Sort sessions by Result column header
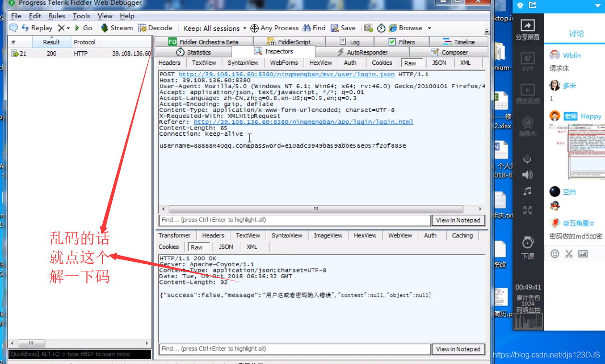Screen dimensions: 605x364 [51, 42]
